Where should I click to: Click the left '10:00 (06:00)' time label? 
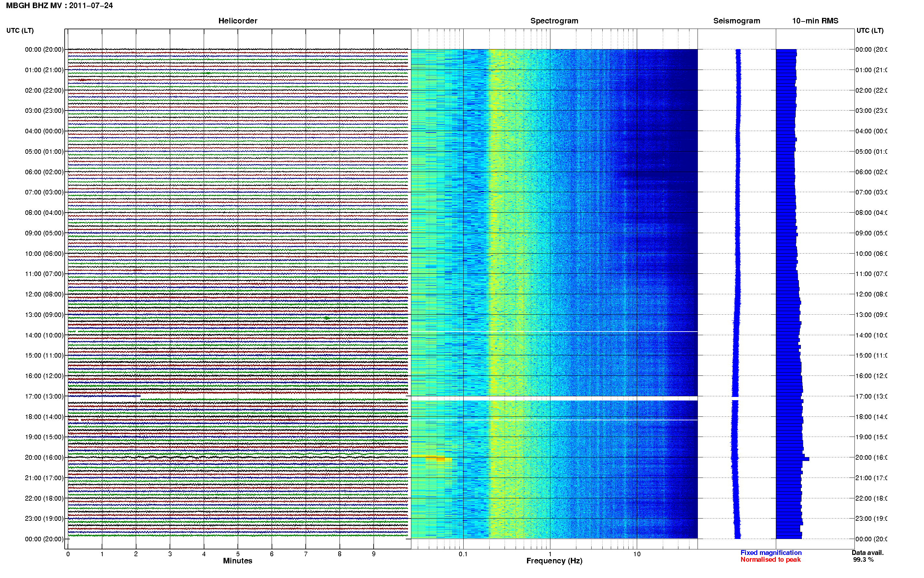(44, 254)
